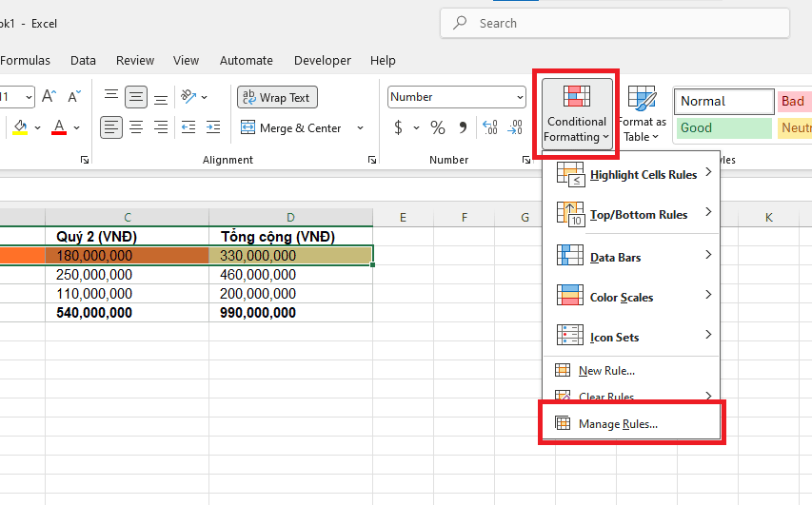
Task: Click Decrease Indent icon
Action: (188, 127)
